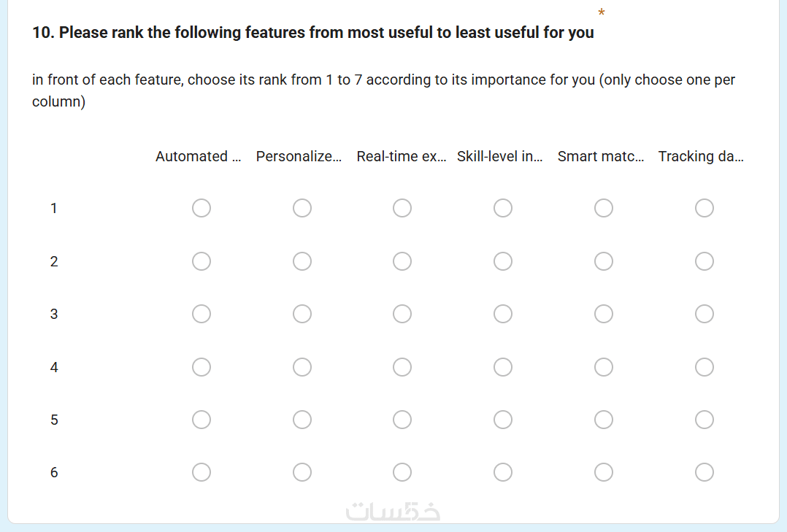Pick rank 4 for Real-time column

(402, 367)
